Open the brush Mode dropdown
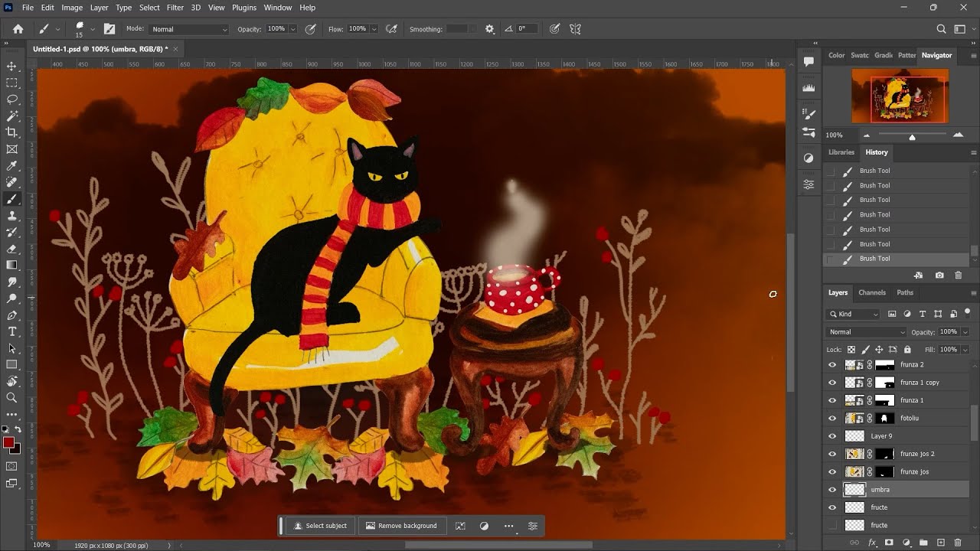The width and height of the screenshot is (980, 551). 189,29
